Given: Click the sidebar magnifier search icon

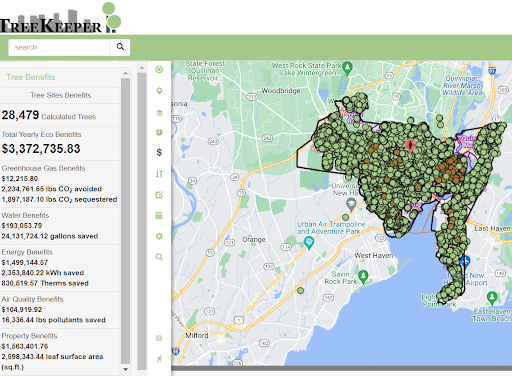Looking at the screenshot, I should (159, 257).
